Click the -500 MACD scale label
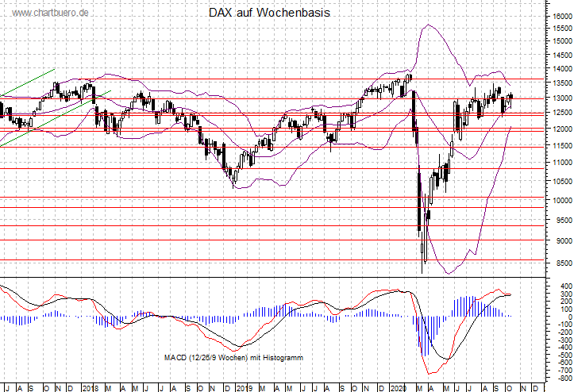Screen dimensions: 574x392 pos(565,355)
